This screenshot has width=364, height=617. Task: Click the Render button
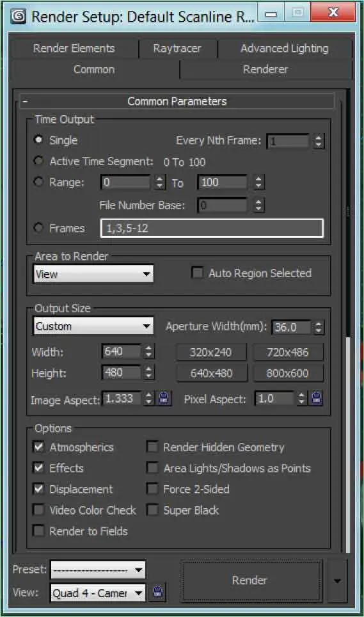(249, 580)
